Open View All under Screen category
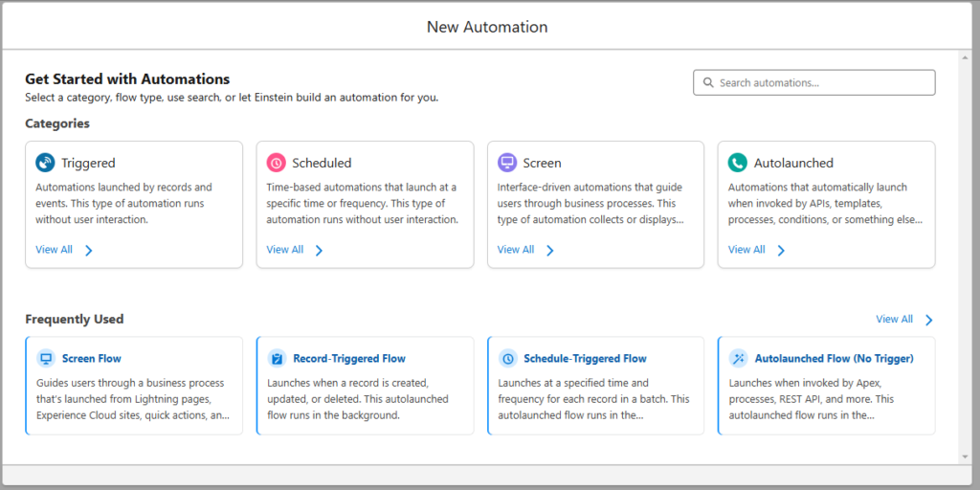Viewport: 980px width, 490px height. coord(516,250)
